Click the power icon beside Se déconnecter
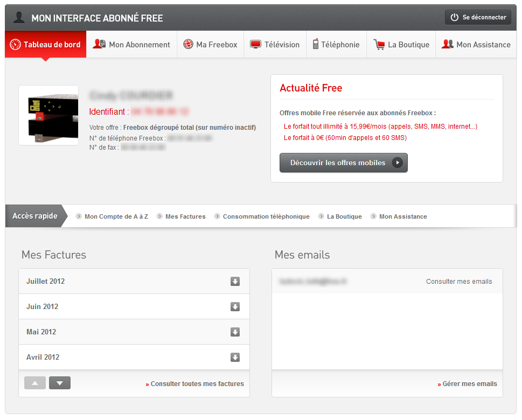The image size is (522, 420). coord(454,17)
